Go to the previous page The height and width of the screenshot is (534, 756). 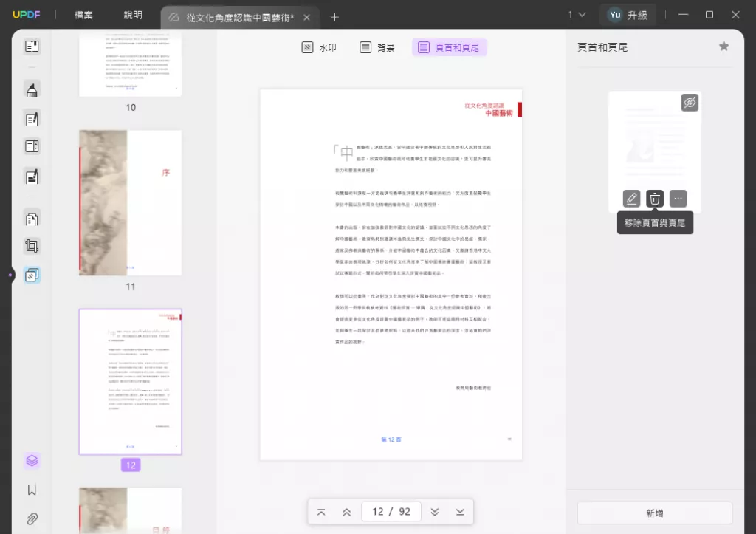point(347,513)
